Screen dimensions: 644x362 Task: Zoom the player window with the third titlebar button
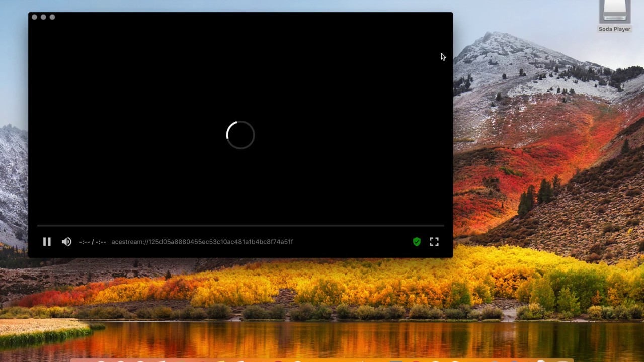click(52, 17)
